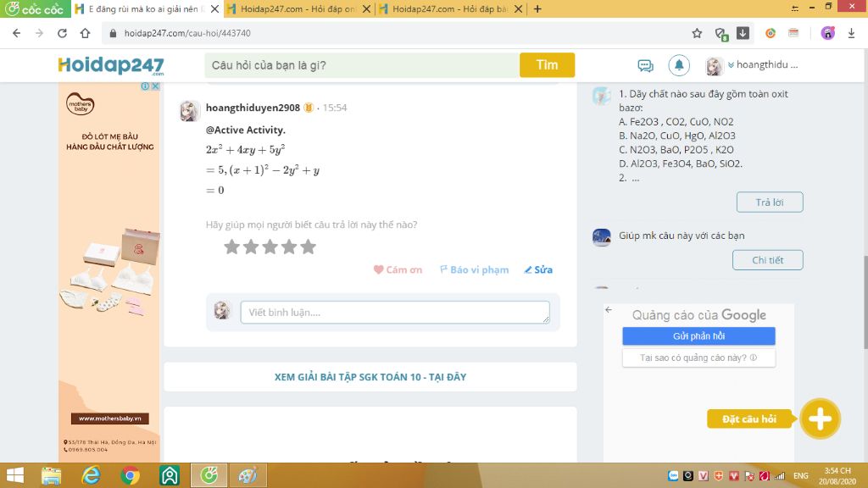Open the green Cốc Cốc taskbar app
Screen dimensions: 868x488
click(209, 475)
